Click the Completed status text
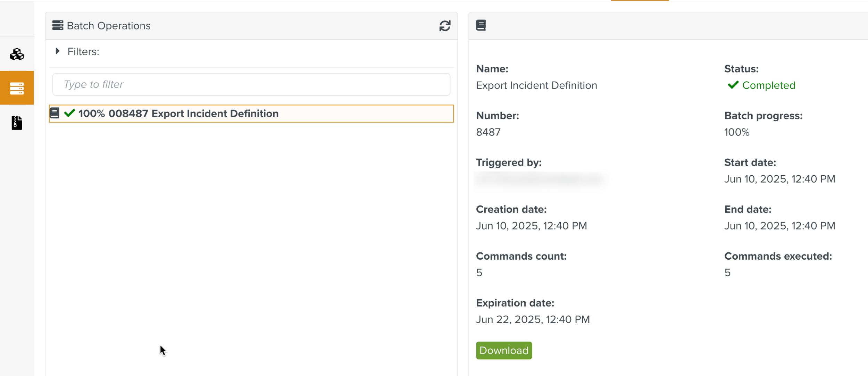Image resolution: width=868 pixels, height=376 pixels. [x=768, y=85]
